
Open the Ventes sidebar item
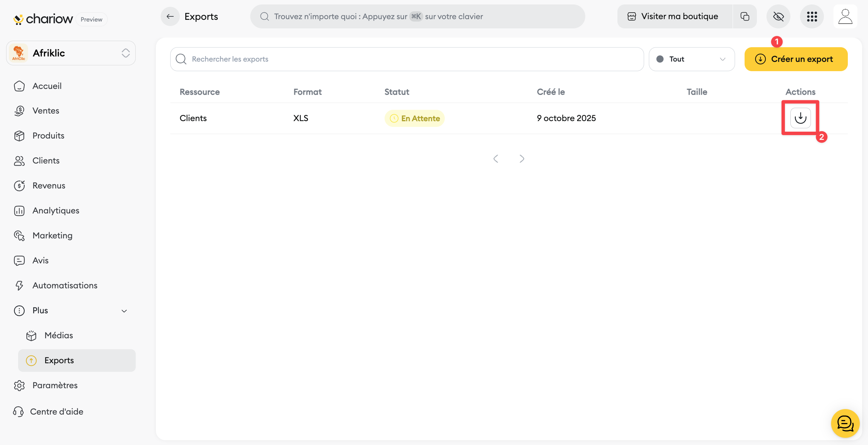pos(45,110)
